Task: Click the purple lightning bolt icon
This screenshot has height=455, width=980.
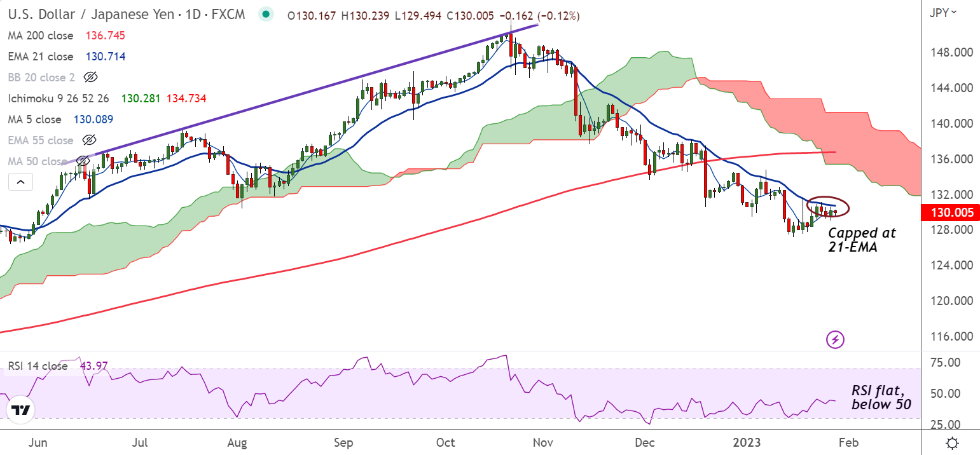Action: (x=835, y=339)
